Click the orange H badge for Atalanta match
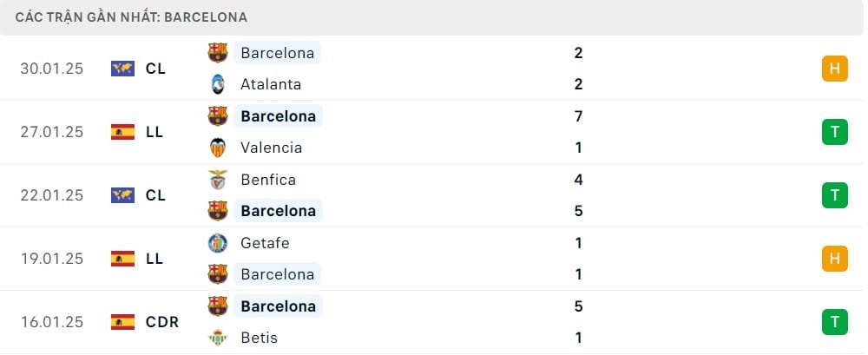This screenshot has width=868, height=355. pyautogui.click(x=834, y=69)
